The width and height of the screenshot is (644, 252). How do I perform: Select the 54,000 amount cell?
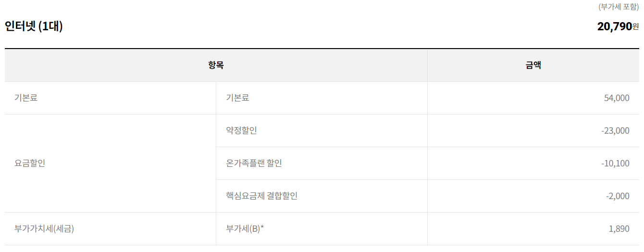(x=617, y=98)
